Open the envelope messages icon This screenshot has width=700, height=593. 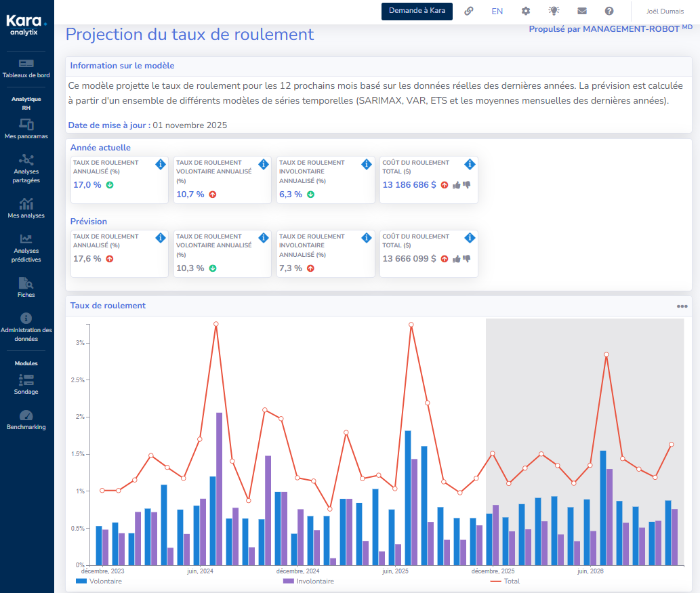point(581,11)
